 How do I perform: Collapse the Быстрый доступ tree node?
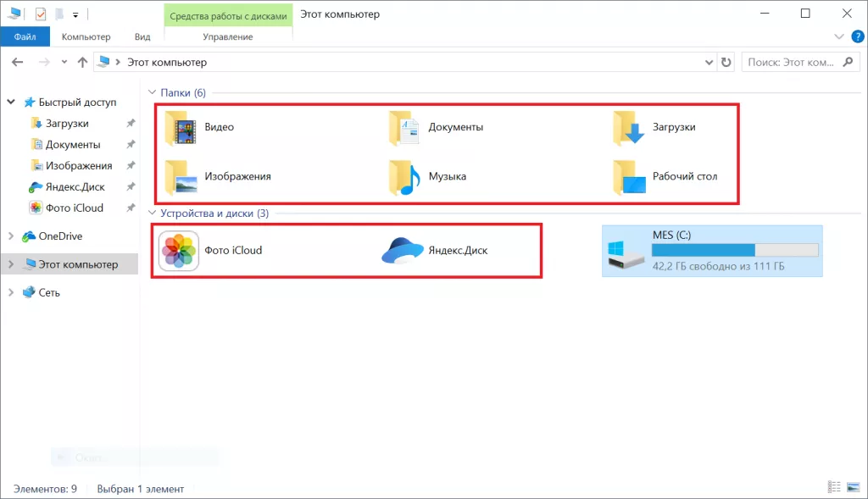(x=11, y=102)
